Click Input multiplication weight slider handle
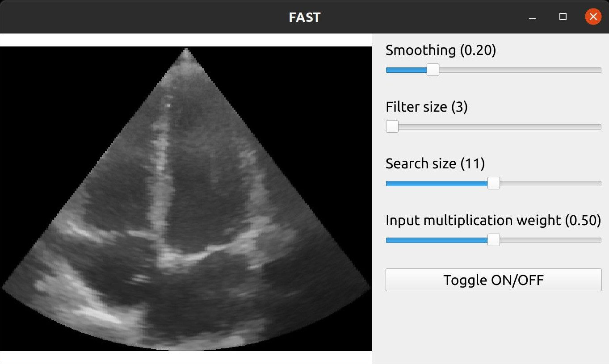Viewport: 609px width, 364px height. click(493, 240)
